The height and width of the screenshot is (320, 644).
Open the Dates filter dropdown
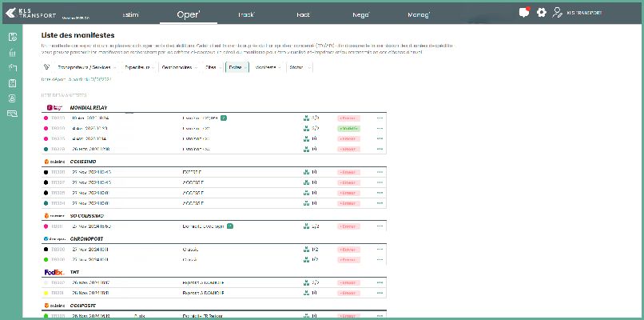click(237, 68)
